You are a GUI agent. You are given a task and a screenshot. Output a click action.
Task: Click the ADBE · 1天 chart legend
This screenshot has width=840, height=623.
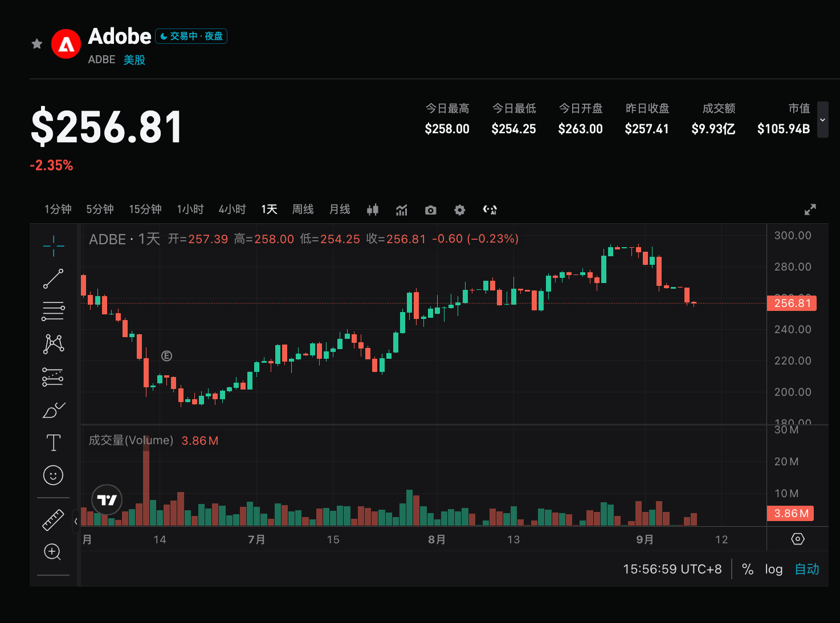tap(125, 239)
